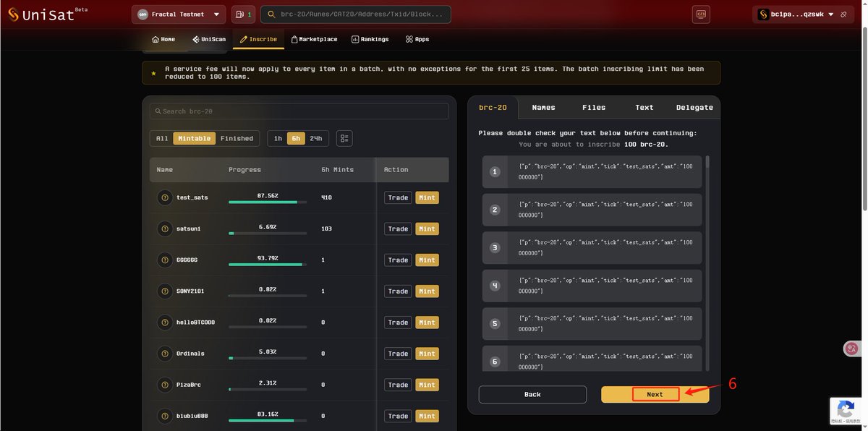Select the Finished filter toggle
This screenshot has width=868, height=431.
tap(237, 138)
